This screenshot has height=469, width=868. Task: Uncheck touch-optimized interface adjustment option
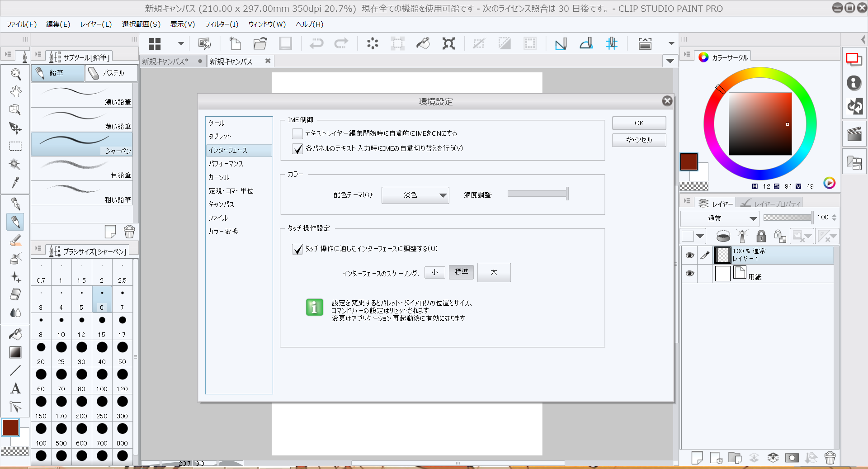[297, 249]
